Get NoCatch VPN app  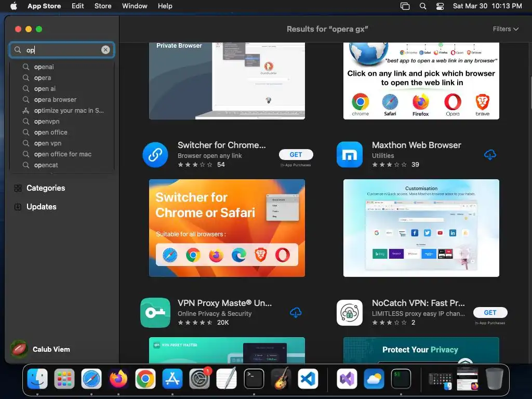[x=490, y=312]
